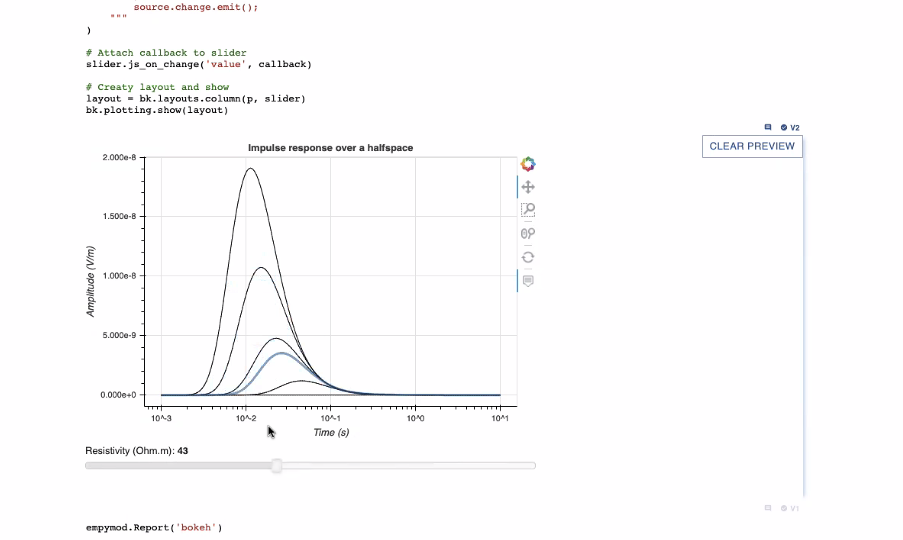The image size is (903, 540).
Task: Click the right end of Resistivity slider track
Action: click(x=532, y=466)
